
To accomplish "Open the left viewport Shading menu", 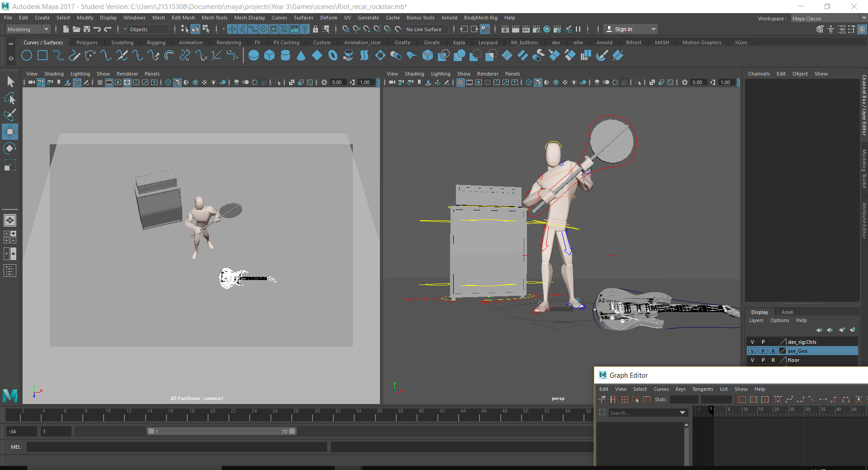I will (x=54, y=74).
